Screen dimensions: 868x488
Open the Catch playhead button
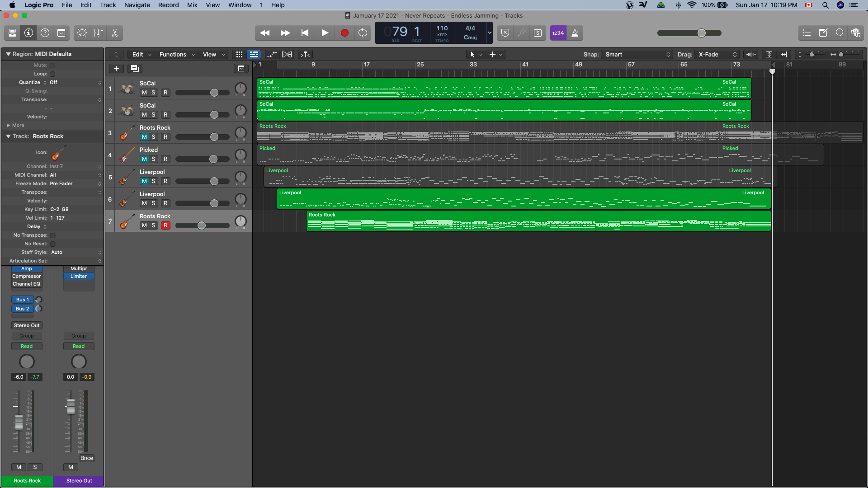306,54
